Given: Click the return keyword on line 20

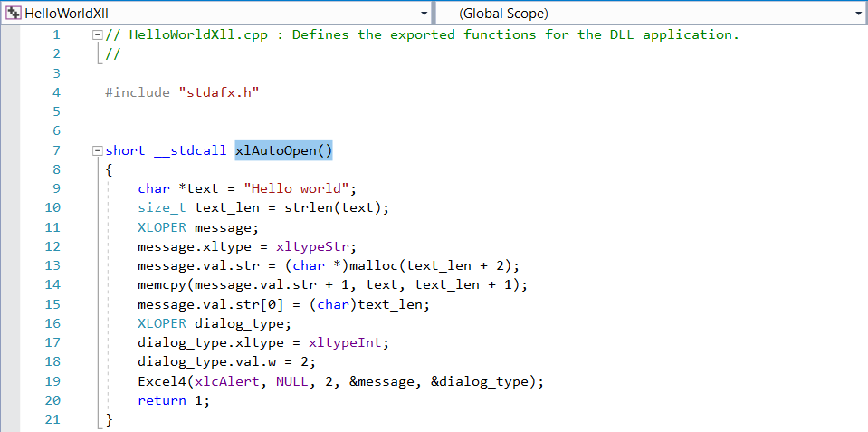Looking at the screenshot, I should 162,400.
